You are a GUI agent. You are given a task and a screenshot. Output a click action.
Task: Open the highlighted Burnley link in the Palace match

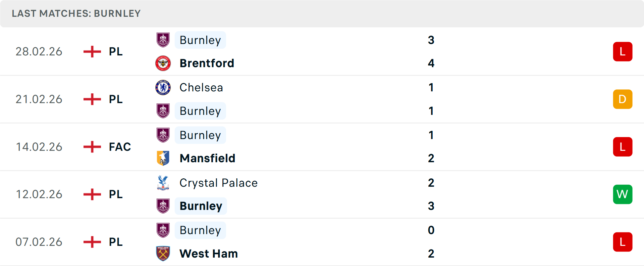coord(201,206)
